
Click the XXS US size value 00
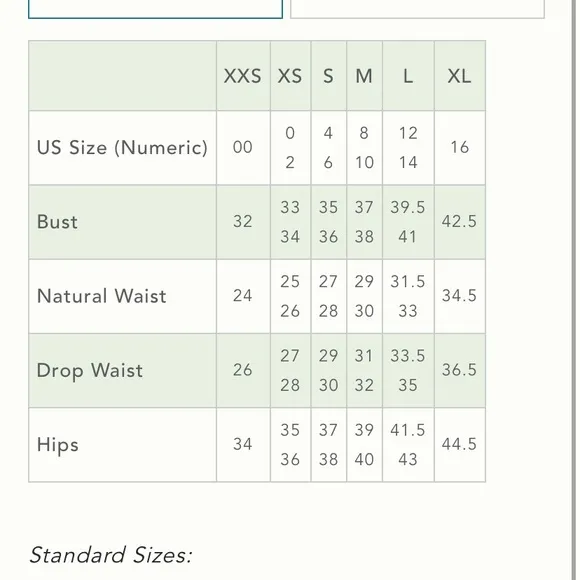pyautogui.click(x=243, y=147)
